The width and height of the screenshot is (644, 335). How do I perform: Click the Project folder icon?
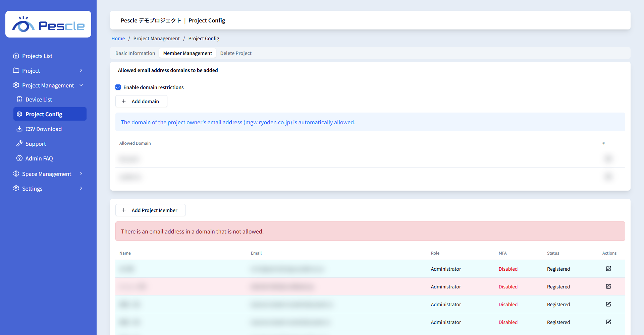[x=16, y=70]
